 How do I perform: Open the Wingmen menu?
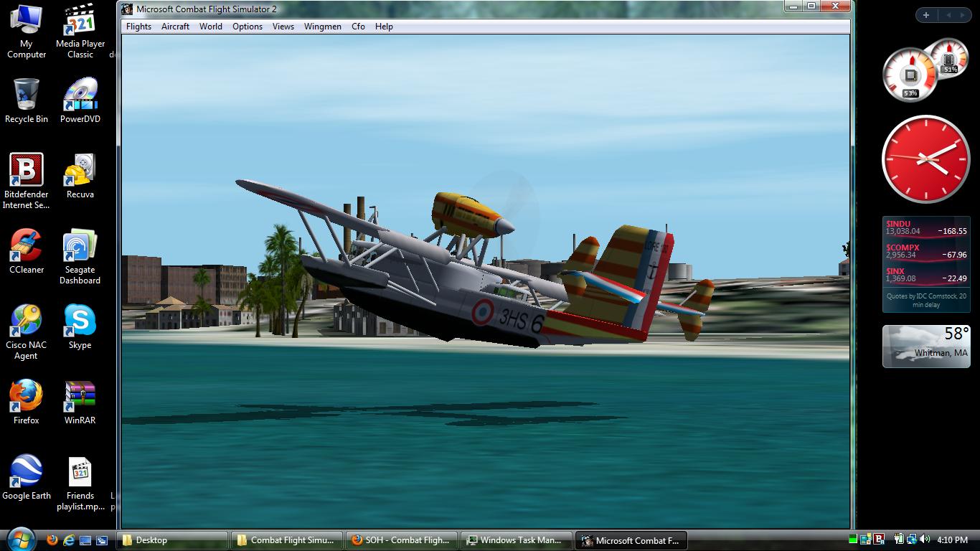pos(322,27)
